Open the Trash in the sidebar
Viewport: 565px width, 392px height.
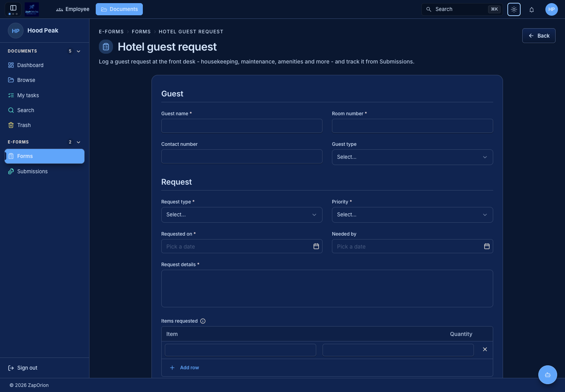[x=44, y=125]
